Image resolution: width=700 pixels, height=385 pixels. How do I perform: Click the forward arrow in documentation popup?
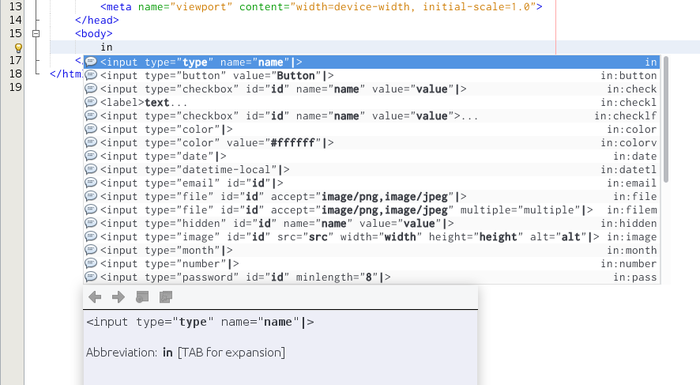pos(118,297)
